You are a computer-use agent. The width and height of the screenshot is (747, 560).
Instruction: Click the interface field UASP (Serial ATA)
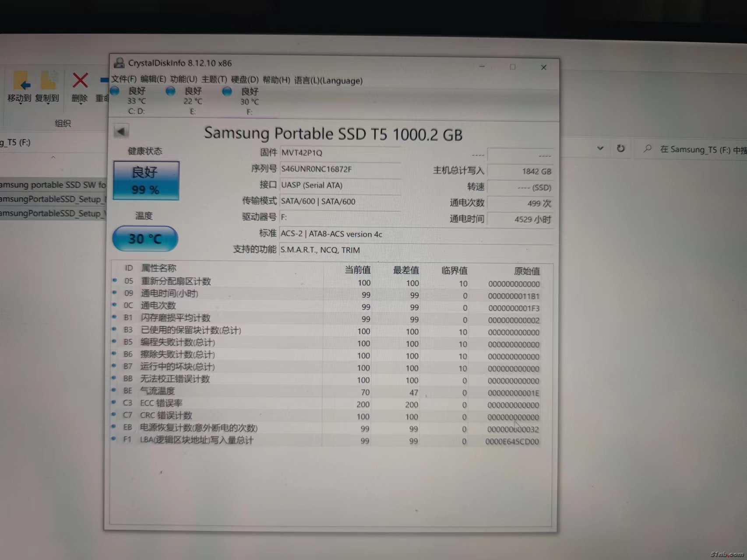340,185
